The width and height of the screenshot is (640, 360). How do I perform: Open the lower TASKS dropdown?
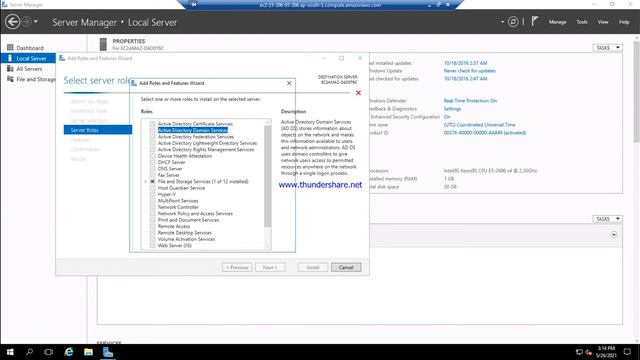(607, 219)
